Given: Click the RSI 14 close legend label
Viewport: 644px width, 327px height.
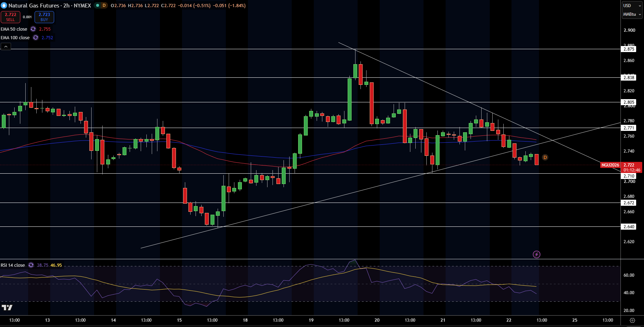Looking at the screenshot, I should 13,265.
